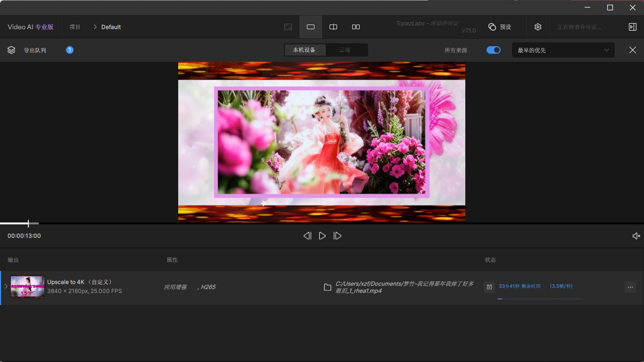Open settings gear icon

(538, 27)
